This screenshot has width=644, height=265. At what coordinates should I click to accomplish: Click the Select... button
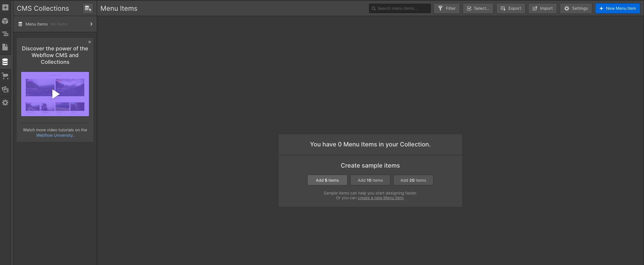coord(478,8)
